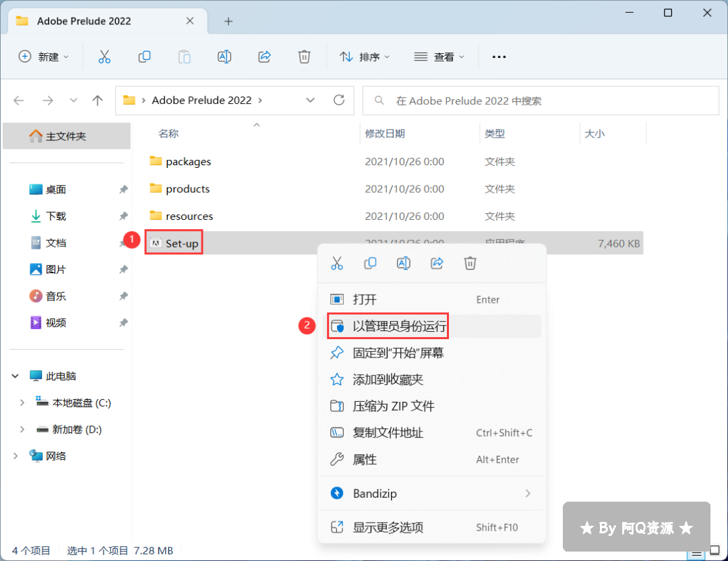The width and height of the screenshot is (728, 561).
Task: Click the breadcrumb chevron after Adobe Prelude 2022
Action: pyautogui.click(x=260, y=100)
